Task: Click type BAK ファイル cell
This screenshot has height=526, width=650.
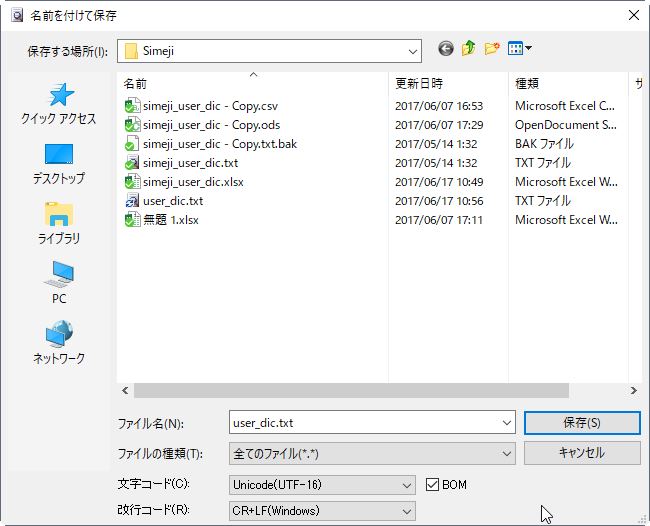Action: 544,144
